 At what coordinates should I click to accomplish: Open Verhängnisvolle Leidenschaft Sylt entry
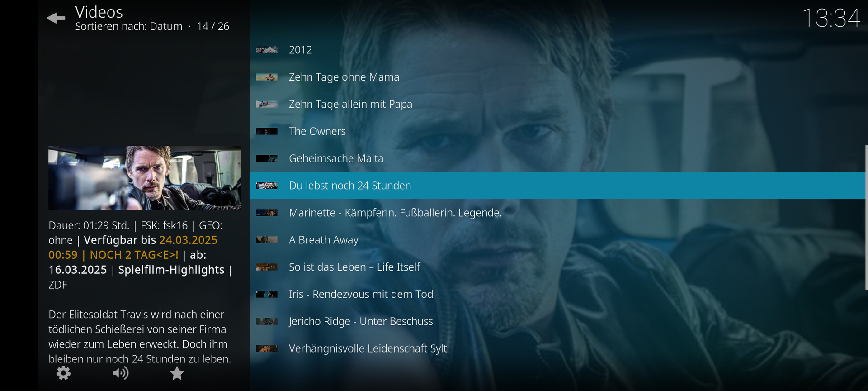(x=557, y=348)
